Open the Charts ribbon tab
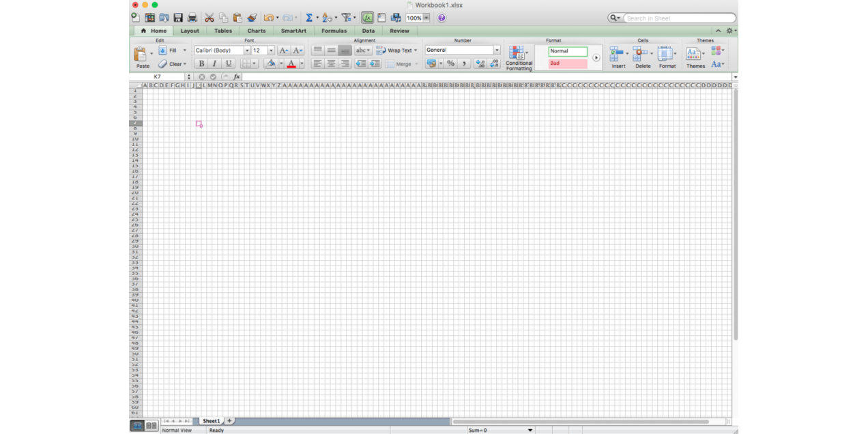Viewport: 868px width, 434px height. 257,31
